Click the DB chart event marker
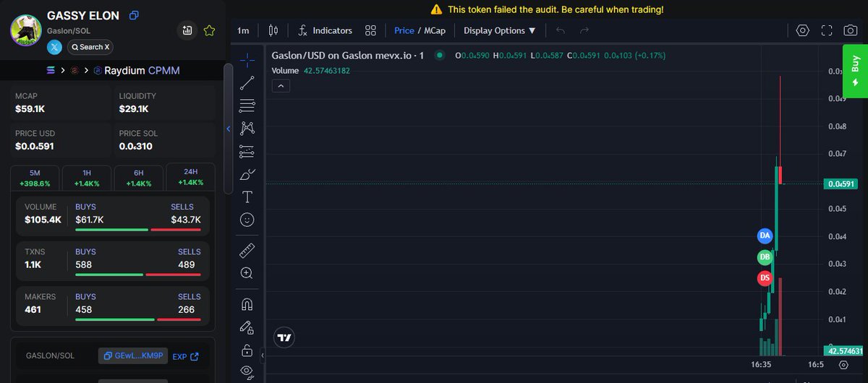 click(765, 257)
